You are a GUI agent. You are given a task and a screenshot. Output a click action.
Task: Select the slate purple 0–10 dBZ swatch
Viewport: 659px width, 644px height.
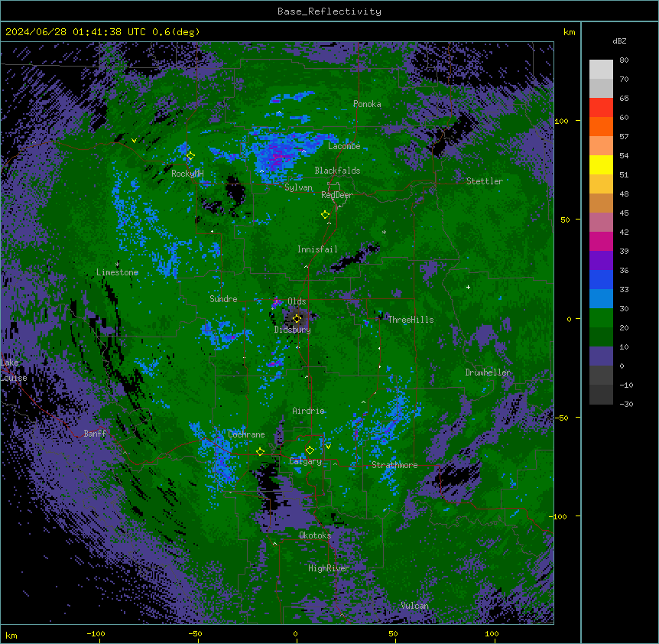[601, 356]
